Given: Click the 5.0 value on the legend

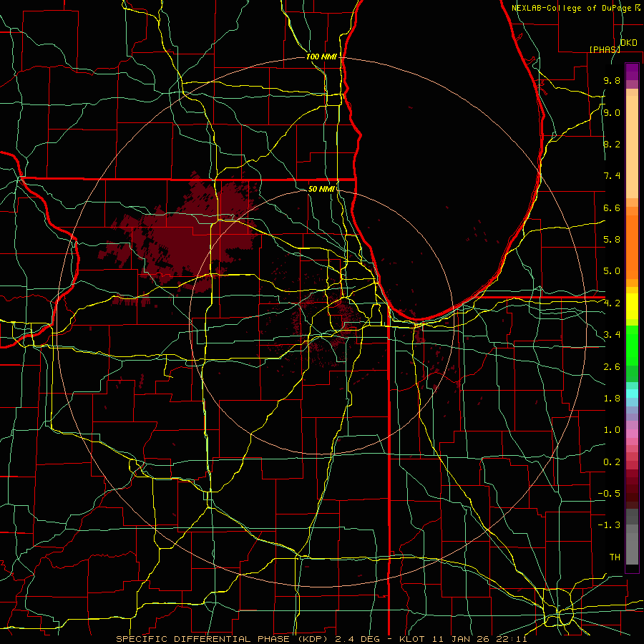Looking at the screenshot, I should pyautogui.click(x=612, y=271).
